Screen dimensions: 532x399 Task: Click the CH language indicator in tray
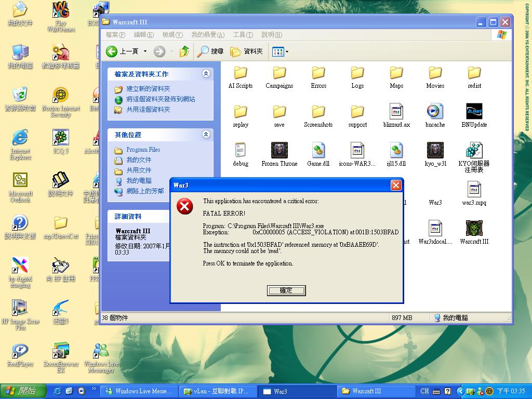pyautogui.click(x=424, y=391)
